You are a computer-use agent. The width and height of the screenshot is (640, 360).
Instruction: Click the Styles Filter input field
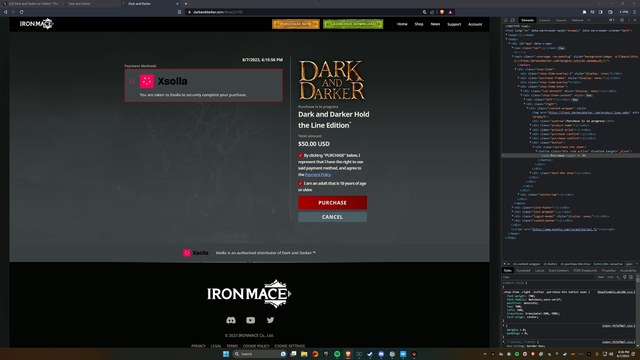click(547, 277)
